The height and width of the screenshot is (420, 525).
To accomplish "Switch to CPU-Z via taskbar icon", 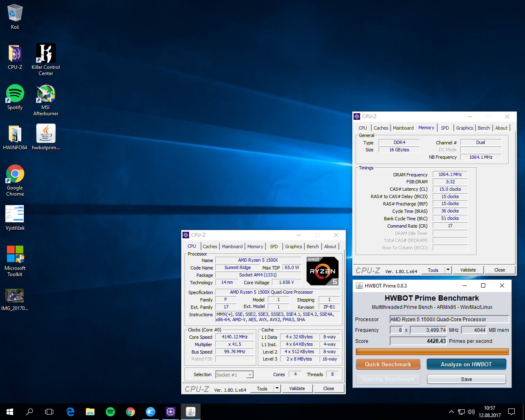I will coord(171,412).
